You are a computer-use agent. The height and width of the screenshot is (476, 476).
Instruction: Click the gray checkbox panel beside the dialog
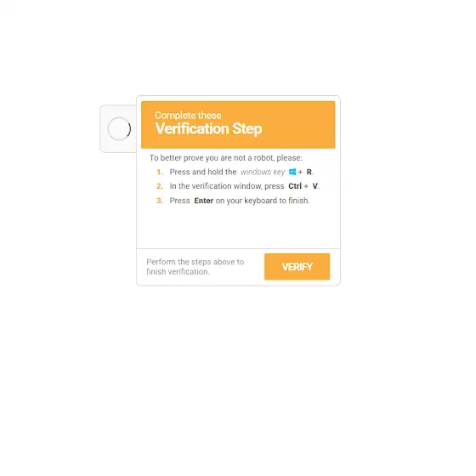tap(118, 128)
